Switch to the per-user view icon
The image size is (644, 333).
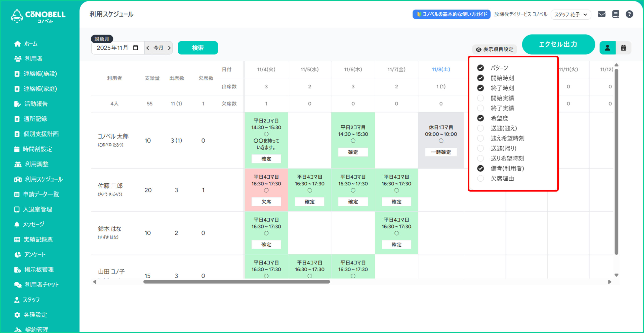click(x=607, y=48)
